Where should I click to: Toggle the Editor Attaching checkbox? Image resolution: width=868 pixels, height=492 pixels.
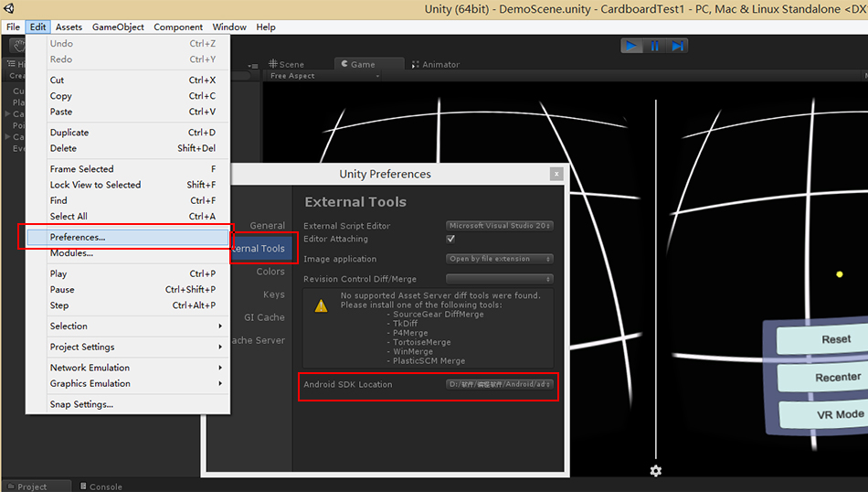pyautogui.click(x=450, y=239)
